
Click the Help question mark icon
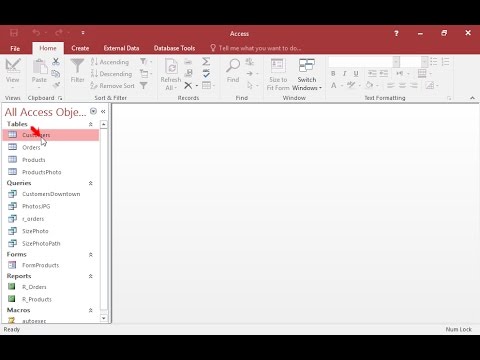tap(396, 33)
